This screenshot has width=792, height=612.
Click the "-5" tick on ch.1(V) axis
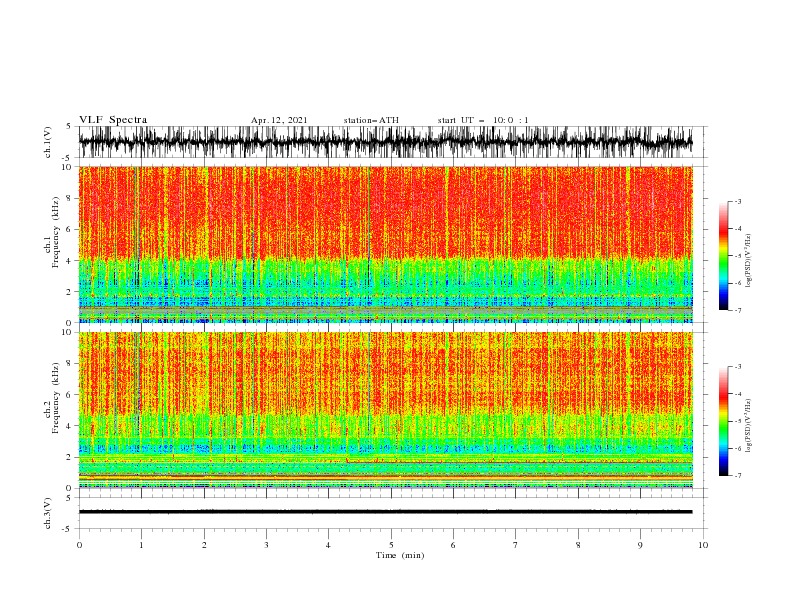point(68,158)
